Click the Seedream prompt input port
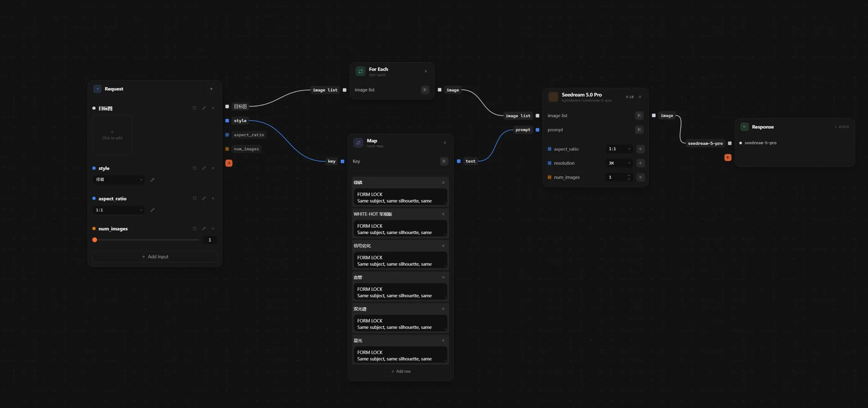The image size is (868, 408). pyautogui.click(x=537, y=130)
